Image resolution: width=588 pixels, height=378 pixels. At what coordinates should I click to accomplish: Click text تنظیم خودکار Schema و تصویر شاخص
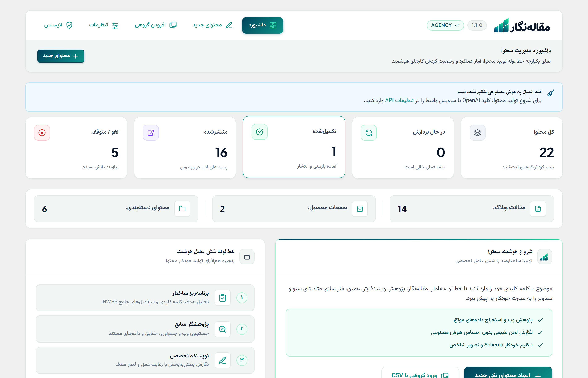coord(491,345)
